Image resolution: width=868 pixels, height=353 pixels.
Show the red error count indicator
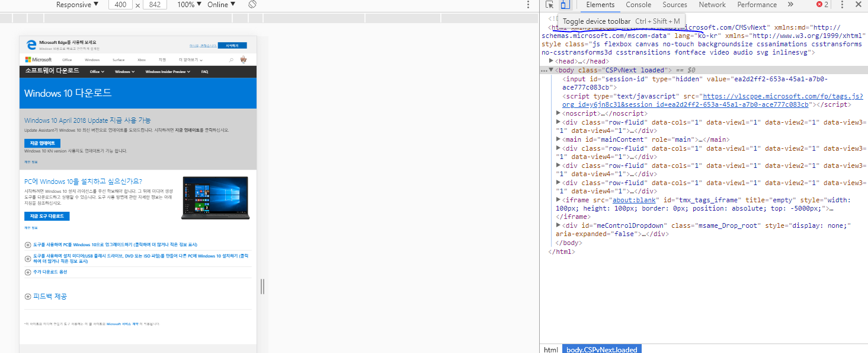[x=822, y=5]
